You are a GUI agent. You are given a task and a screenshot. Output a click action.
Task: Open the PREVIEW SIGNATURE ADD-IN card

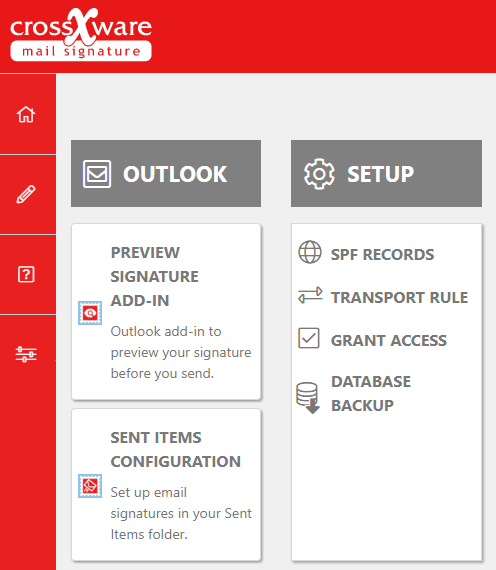pyautogui.click(x=166, y=312)
